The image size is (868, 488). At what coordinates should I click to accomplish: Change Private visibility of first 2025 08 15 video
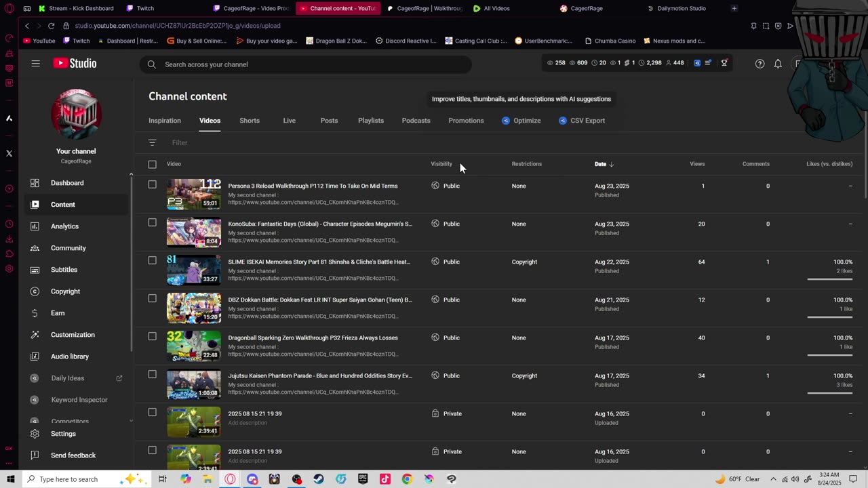click(x=446, y=413)
